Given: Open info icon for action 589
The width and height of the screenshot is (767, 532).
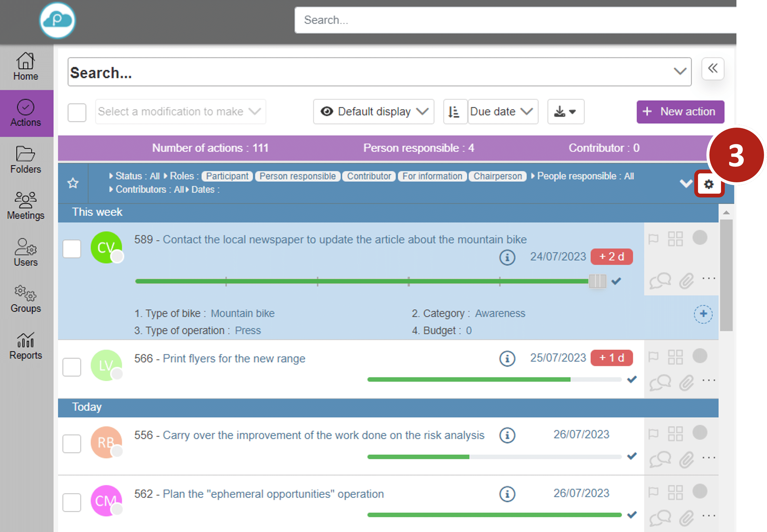Looking at the screenshot, I should pyautogui.click(x=507, y=257).
